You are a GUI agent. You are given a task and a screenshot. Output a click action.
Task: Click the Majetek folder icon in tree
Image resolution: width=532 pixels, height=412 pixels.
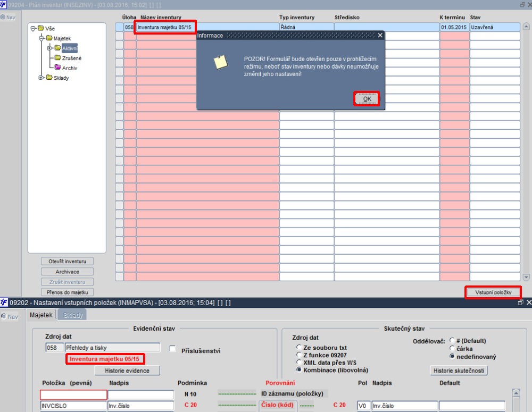pyautogui.click(x=49, y=38)
